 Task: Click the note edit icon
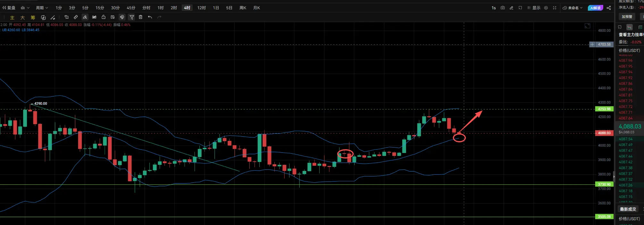(113, 17)
